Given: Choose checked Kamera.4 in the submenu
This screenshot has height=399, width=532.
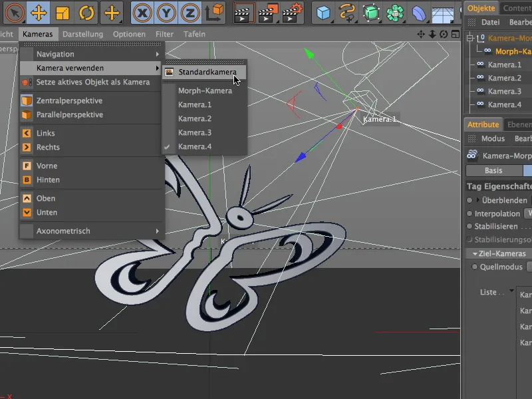Looking at the screenshot, I should click(x=204, y=146).
